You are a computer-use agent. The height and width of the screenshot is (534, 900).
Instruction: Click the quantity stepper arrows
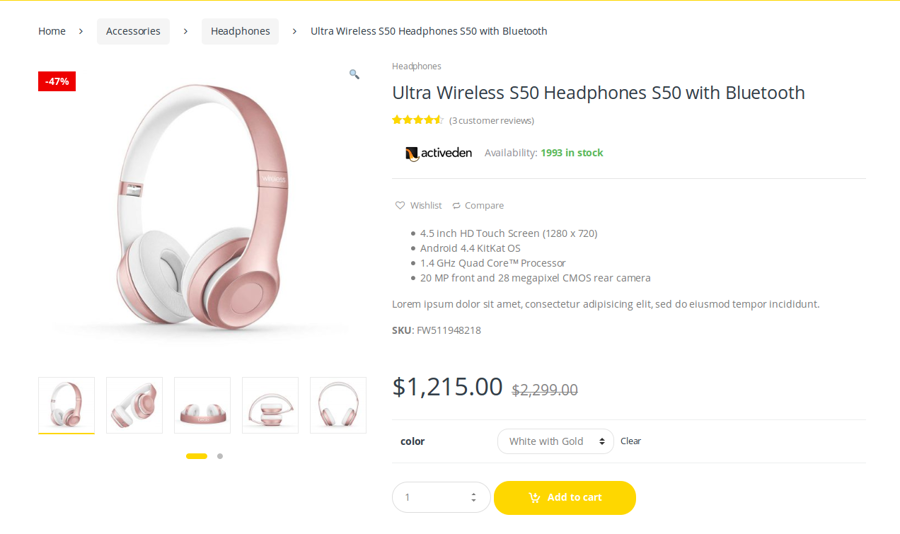point(473,497)
